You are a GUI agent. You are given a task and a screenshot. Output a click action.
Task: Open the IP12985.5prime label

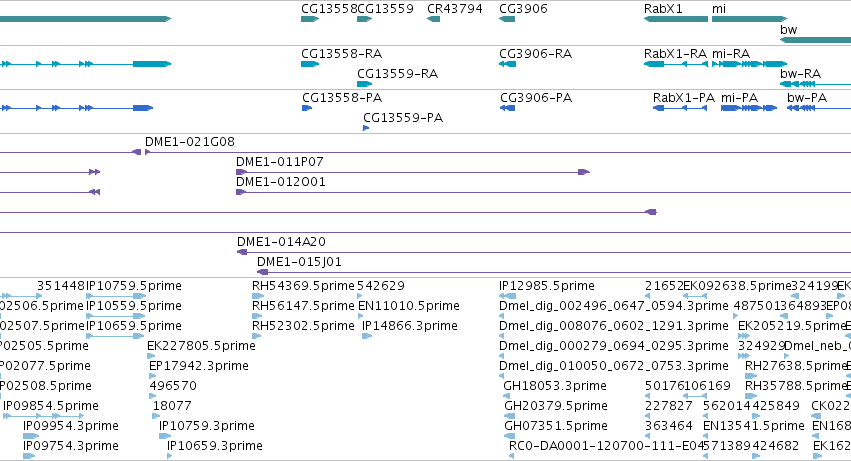pos(547,286)
